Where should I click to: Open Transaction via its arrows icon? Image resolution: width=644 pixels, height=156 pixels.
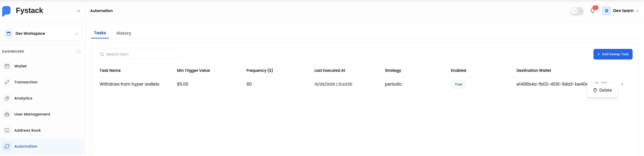pyautogui.click(x=7, y=82)
